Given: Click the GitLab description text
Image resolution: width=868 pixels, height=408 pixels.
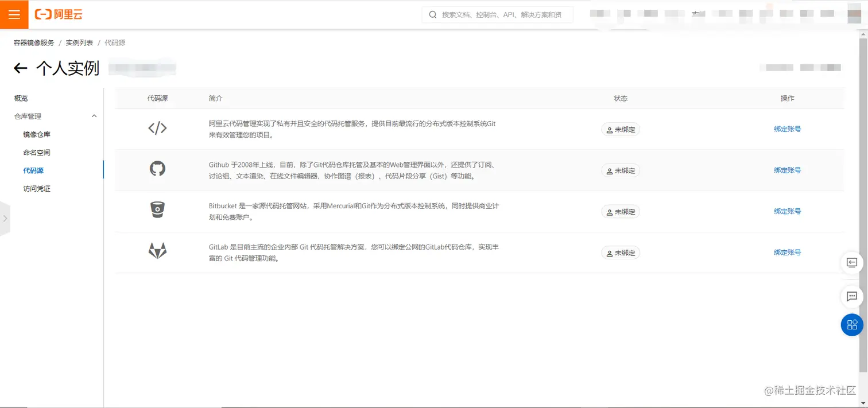Looking at the screenshot, I should [354, 252].
